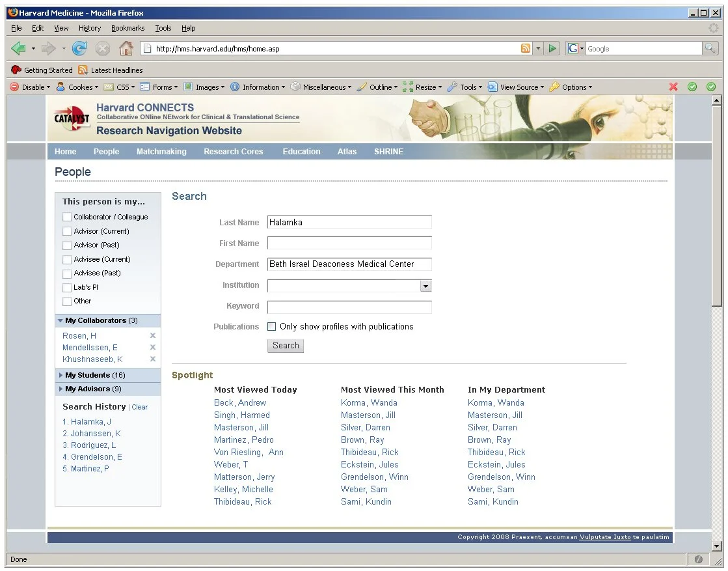Check the Collaborator / Colleague box

[67, 217]
